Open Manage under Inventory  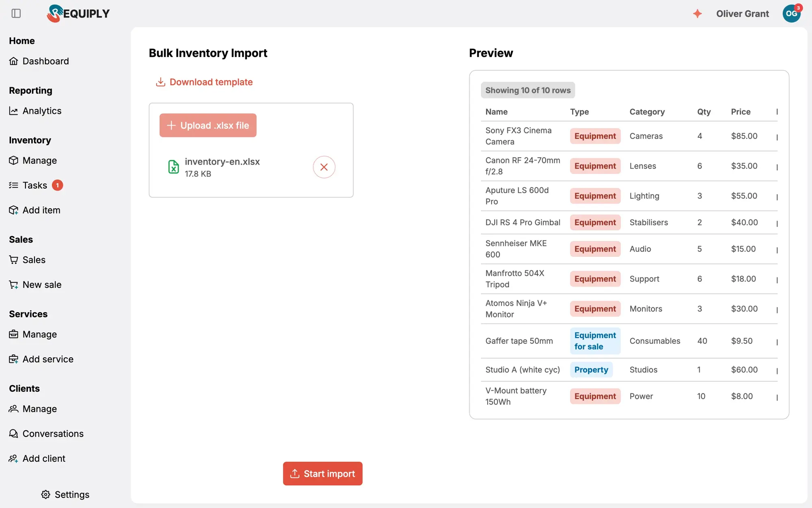(33, 161)
